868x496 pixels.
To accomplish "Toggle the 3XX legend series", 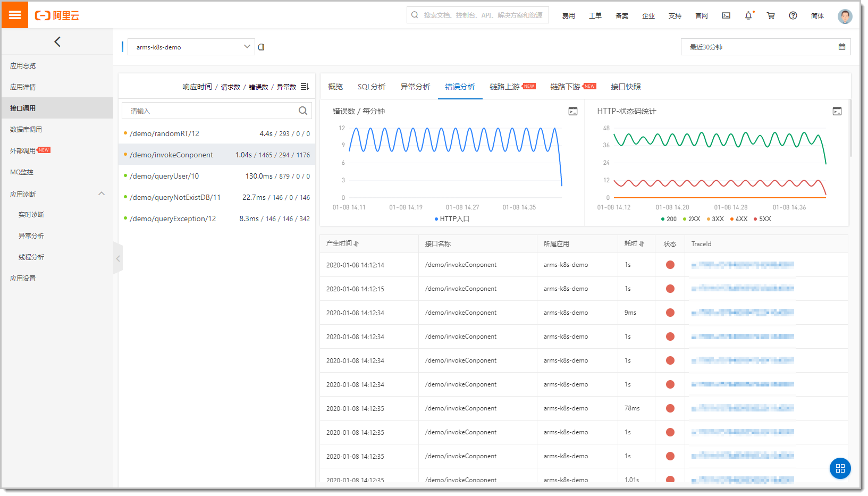I will 715,219.
